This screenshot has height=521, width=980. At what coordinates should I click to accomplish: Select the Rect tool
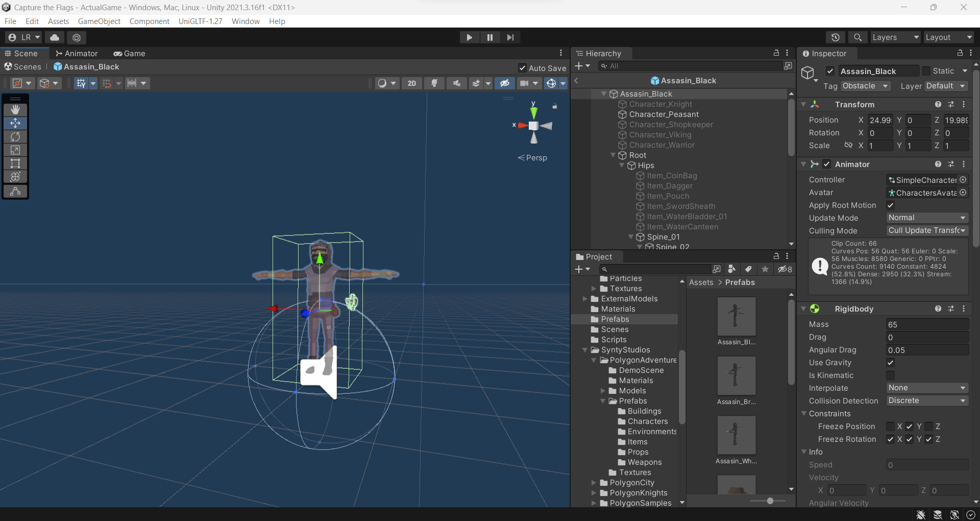click(x=15, y=163)
